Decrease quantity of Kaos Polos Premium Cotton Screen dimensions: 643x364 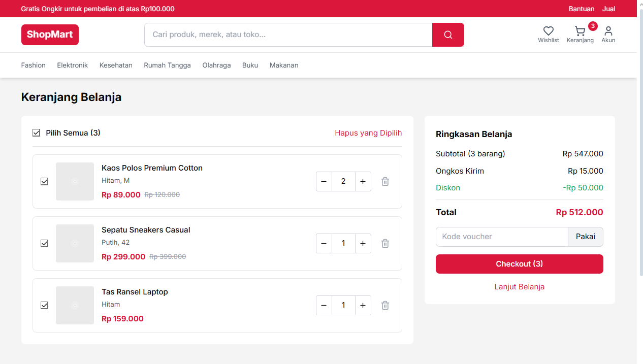[x=324, y=181]
